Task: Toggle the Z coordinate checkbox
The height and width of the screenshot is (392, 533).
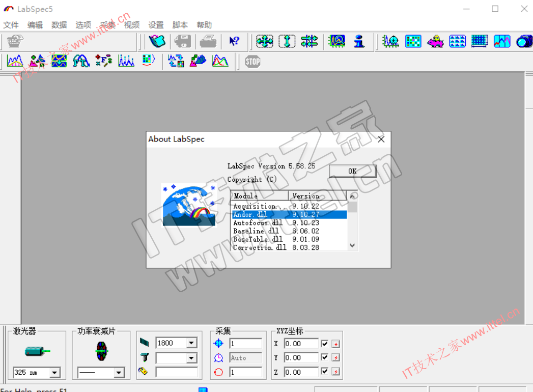Action: click(325, 372)
